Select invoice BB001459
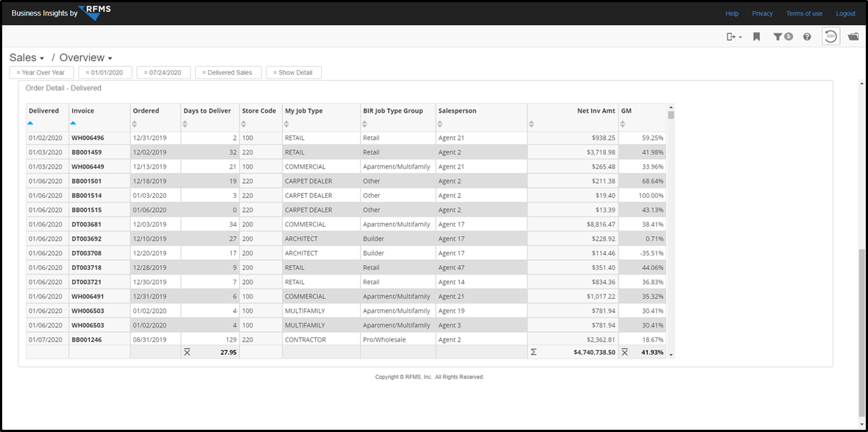Viewport: 868px width, 432px height. point(86,152)
